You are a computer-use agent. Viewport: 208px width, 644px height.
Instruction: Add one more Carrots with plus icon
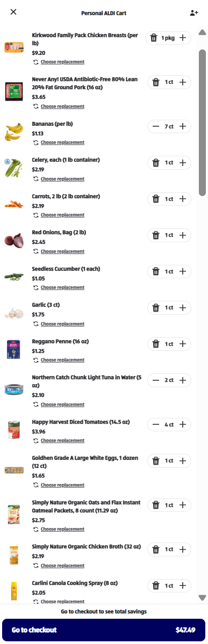183,199
